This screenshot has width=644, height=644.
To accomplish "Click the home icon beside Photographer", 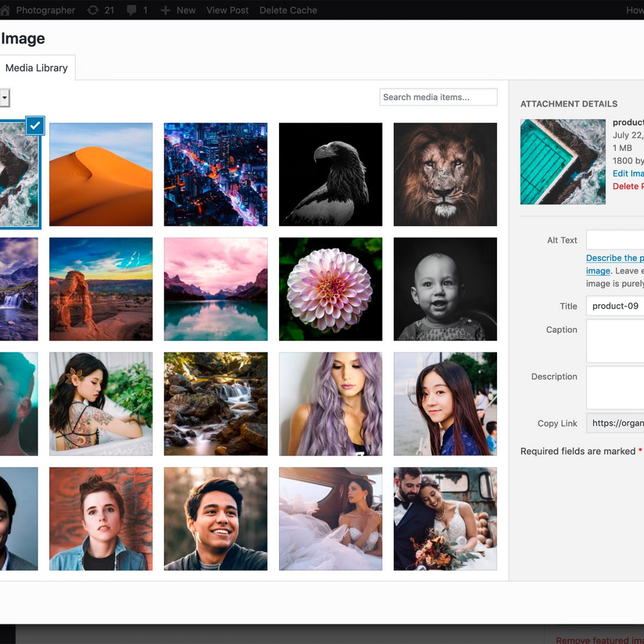I will pyautogui.click(x=5, y=10).
